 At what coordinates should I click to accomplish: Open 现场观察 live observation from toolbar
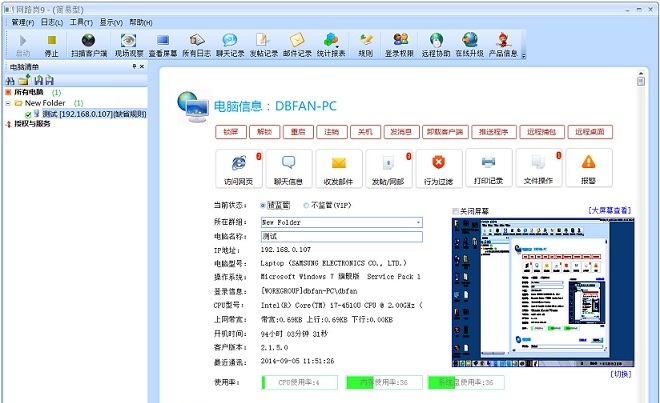[x=129, y=44]
